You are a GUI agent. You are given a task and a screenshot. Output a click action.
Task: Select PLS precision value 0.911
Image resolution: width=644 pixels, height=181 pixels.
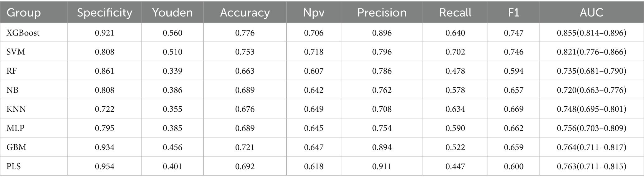click(x=382, y=166)
